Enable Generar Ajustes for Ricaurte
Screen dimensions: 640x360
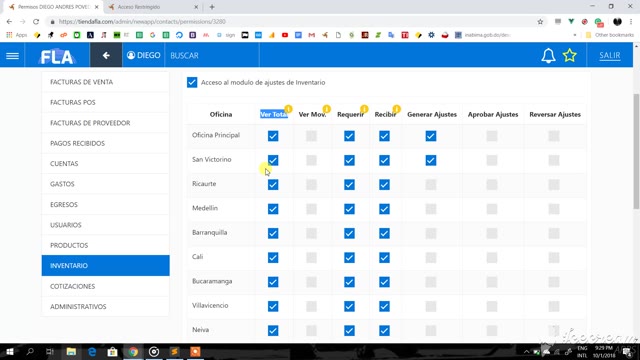coord(431,184)
